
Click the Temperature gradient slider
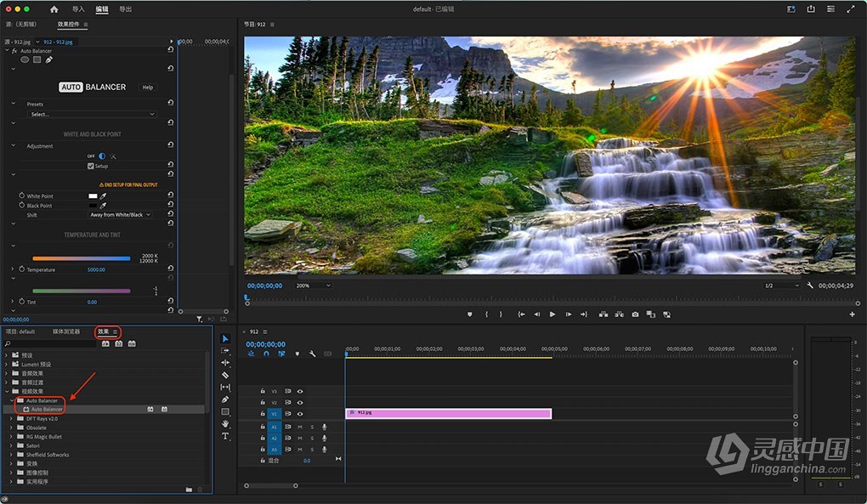click(x=82, y=258)
